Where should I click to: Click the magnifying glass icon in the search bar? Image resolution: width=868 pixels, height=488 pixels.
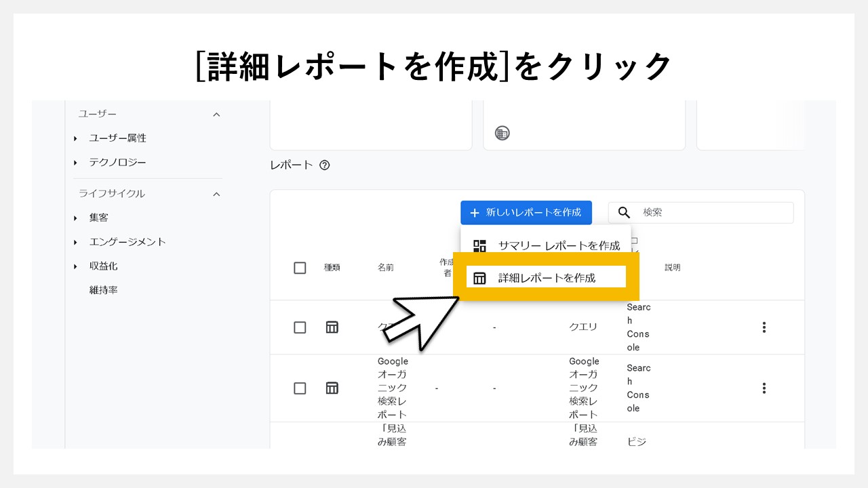(623, 212)
